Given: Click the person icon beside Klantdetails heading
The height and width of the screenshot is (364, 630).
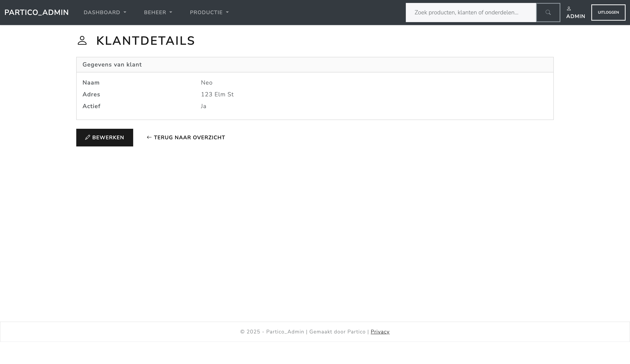Looking at the screenshot, I should point(82,41).
